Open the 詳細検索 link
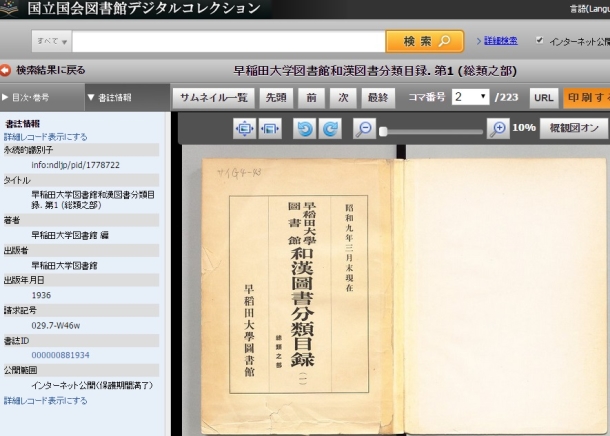Viewport: 610px width, 436px height. coord(501,40)
